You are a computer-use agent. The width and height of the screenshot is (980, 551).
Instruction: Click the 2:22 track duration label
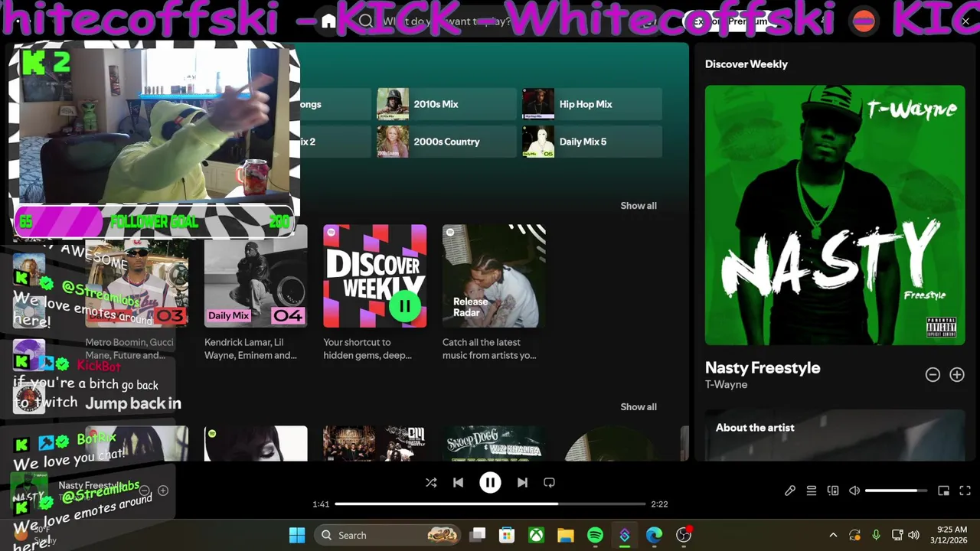click(x=659, y=504)
